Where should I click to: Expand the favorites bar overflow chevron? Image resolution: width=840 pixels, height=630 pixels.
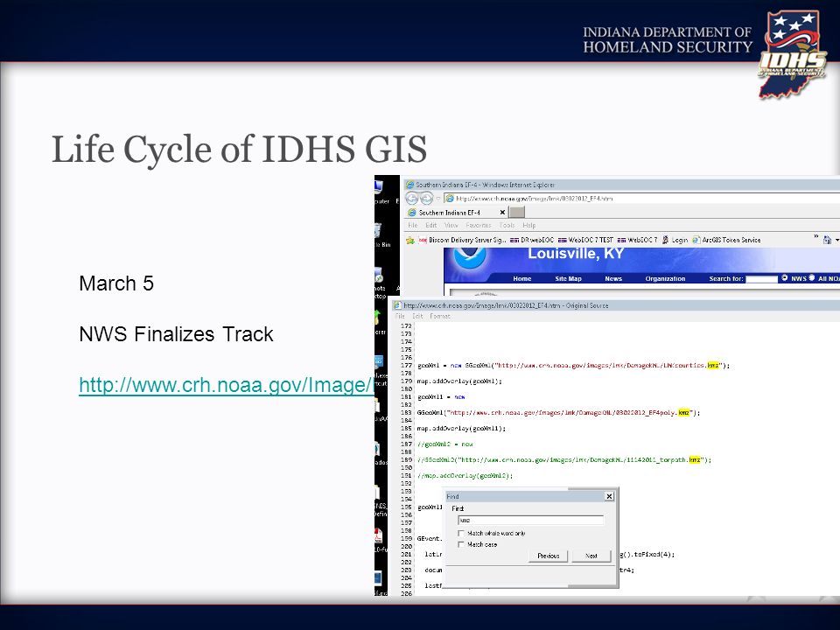tap(815, 237)
